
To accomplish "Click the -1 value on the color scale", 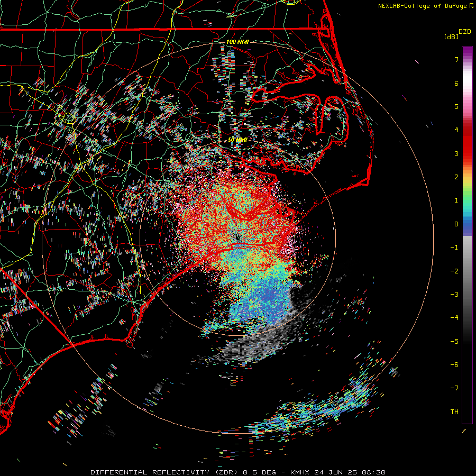I will pos(454,248).
